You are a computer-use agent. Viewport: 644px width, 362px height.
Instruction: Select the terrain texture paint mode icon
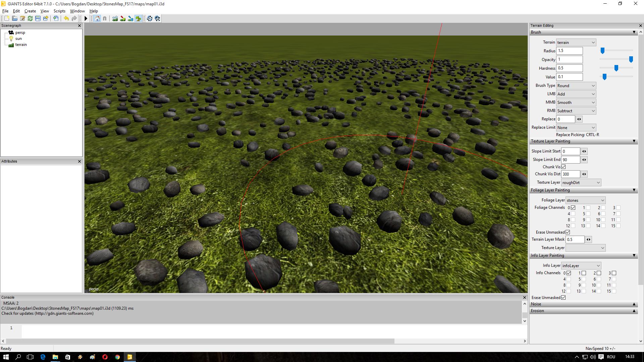click(123, 18)
